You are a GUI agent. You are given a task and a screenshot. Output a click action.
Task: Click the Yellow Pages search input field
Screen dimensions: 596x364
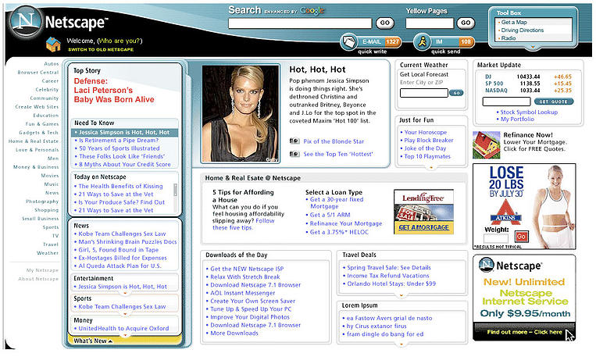429,23
